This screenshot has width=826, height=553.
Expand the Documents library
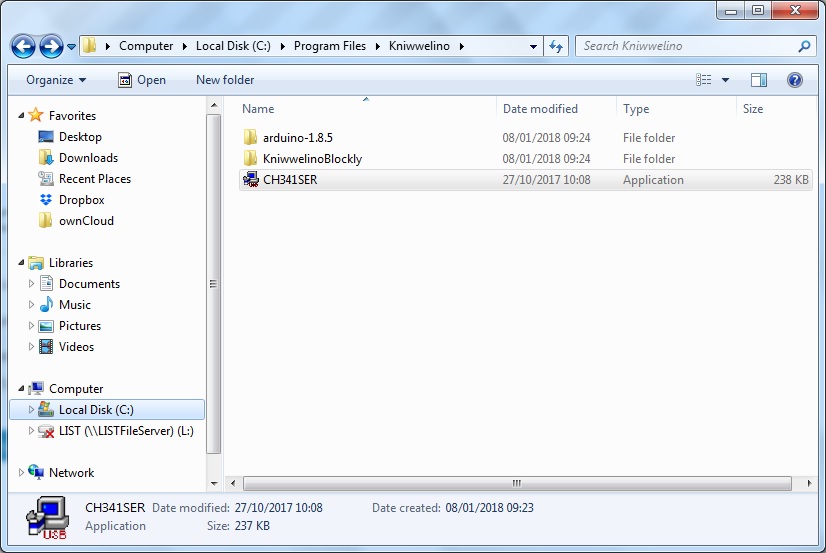pos(31,283)
